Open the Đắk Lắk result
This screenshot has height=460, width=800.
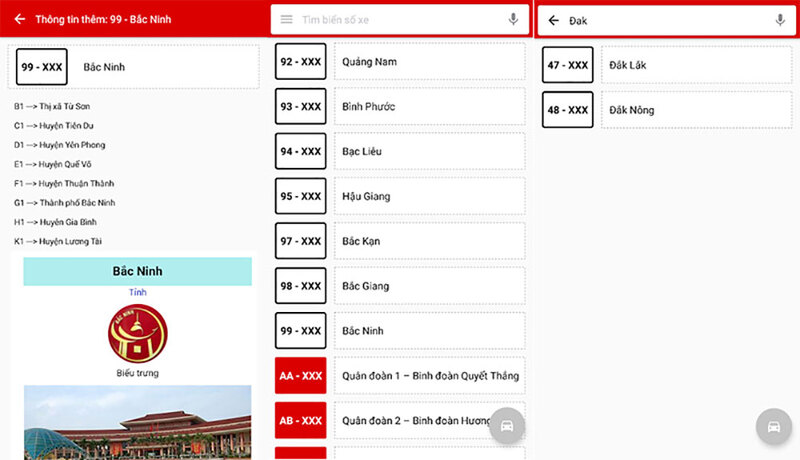tap(696, 65)
